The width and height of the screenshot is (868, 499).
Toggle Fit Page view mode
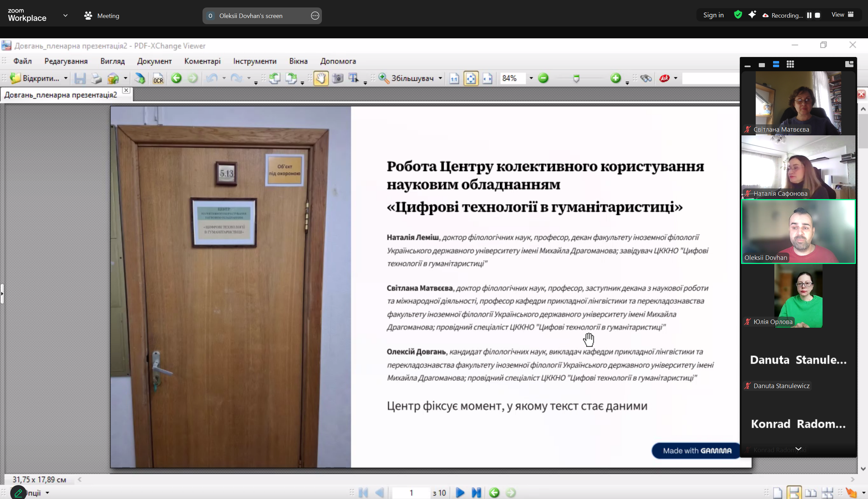click(x=471, y=78)
